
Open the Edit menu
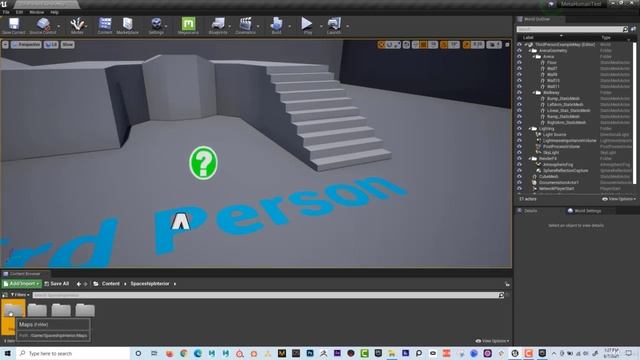coord(19,12)
